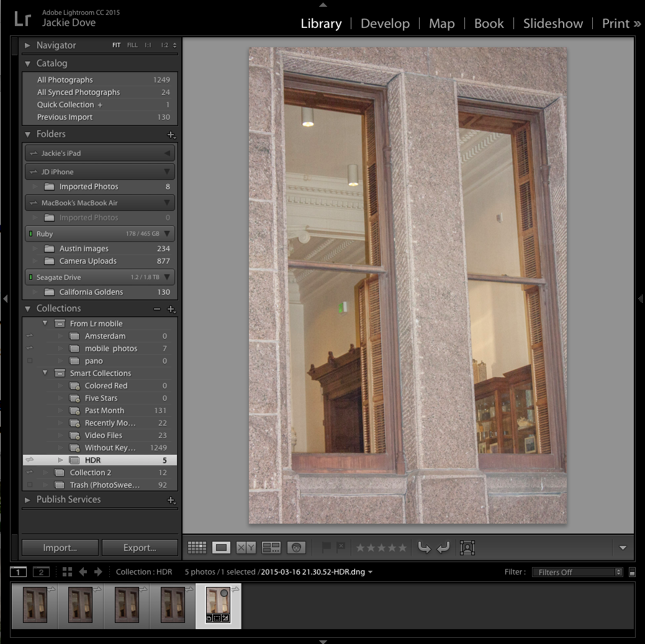Collapse From Lr mobile collection set
The image size is (645, 644).
[45, 323]
